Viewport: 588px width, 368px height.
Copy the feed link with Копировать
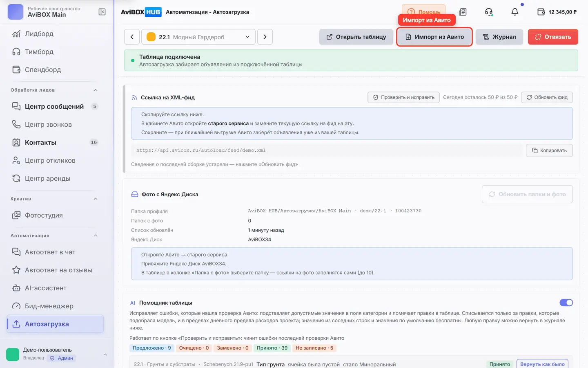click(x=549, y=150)
